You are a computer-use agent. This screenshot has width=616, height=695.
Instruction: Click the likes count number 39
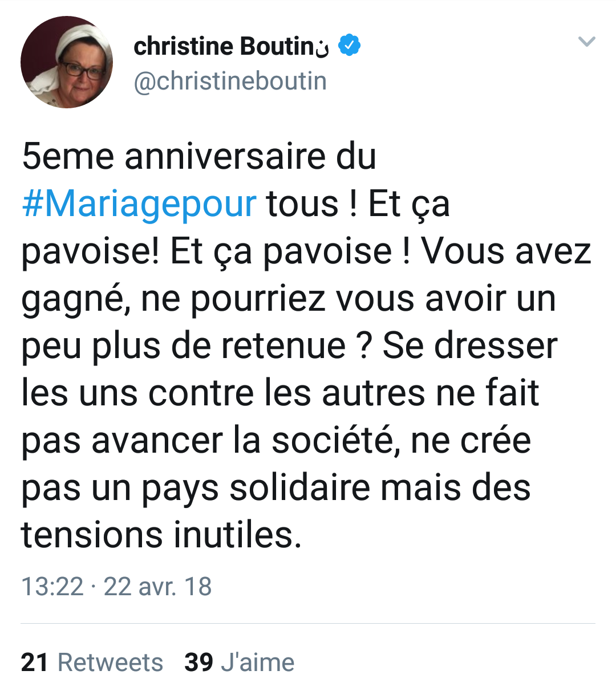[x=198, y=663]
